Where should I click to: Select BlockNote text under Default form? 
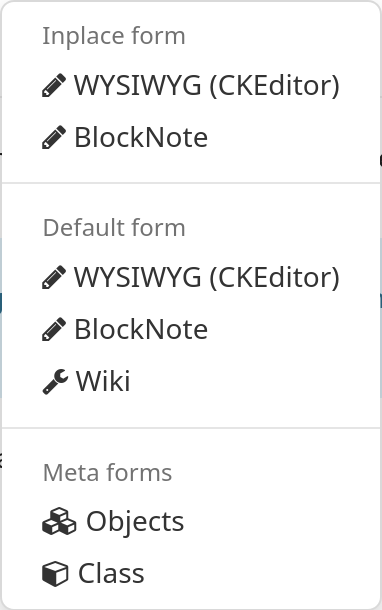pyautogui.click(x=141, y=329)
